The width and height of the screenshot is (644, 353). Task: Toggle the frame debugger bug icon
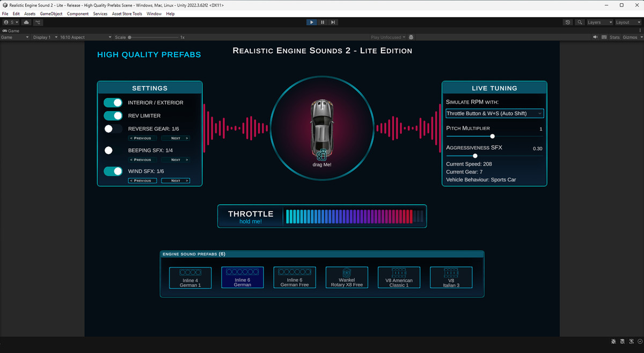411,37
